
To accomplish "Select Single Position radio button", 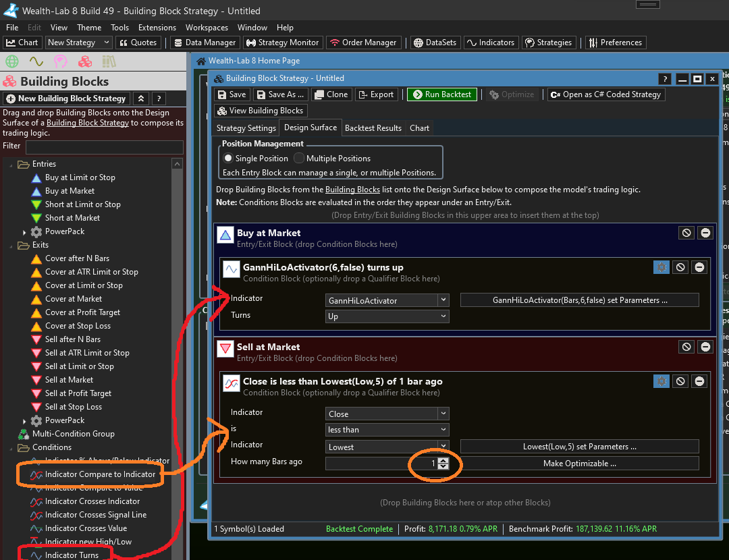I will click(x=227, y=159).
